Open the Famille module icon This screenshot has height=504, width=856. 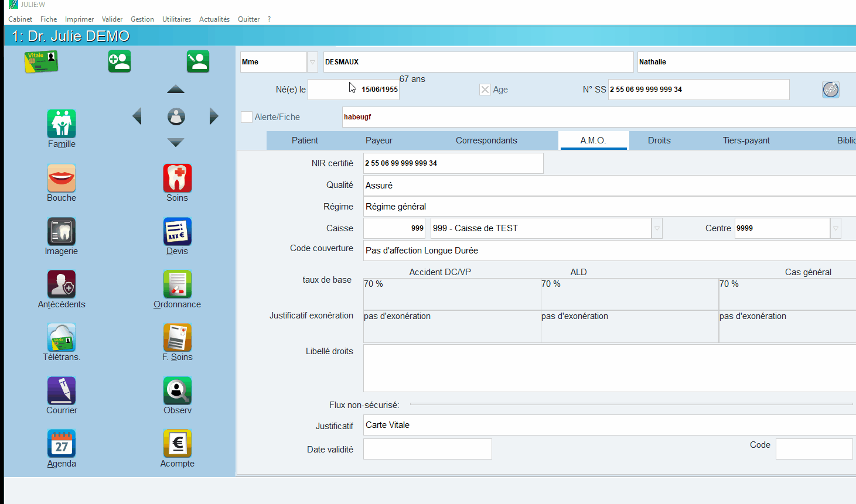(x=62, y=124)
